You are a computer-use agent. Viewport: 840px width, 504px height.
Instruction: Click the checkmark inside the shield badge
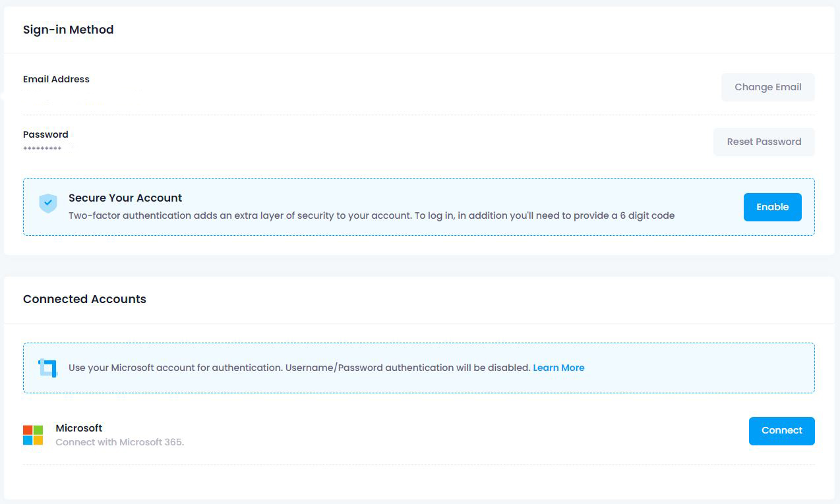click(47, 203)
